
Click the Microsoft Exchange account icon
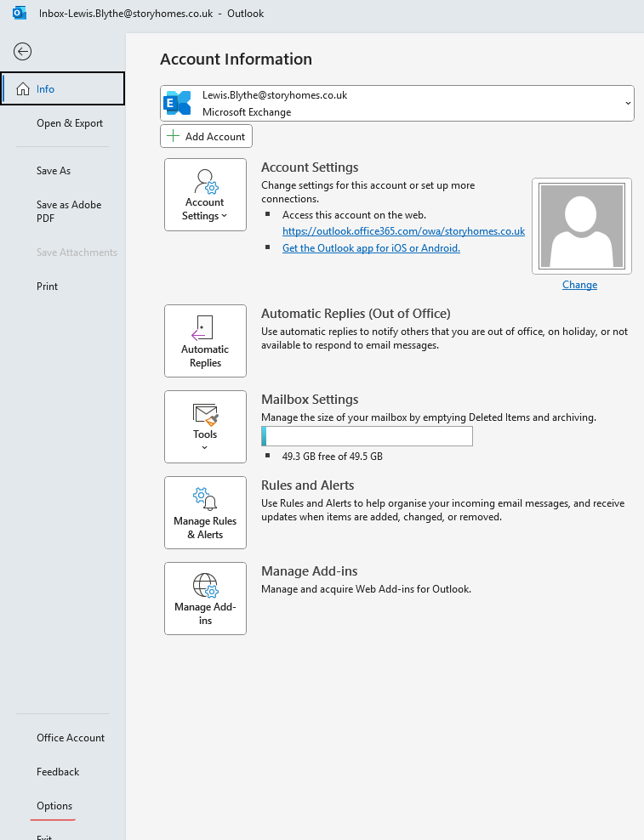click(x=178, y=103)
